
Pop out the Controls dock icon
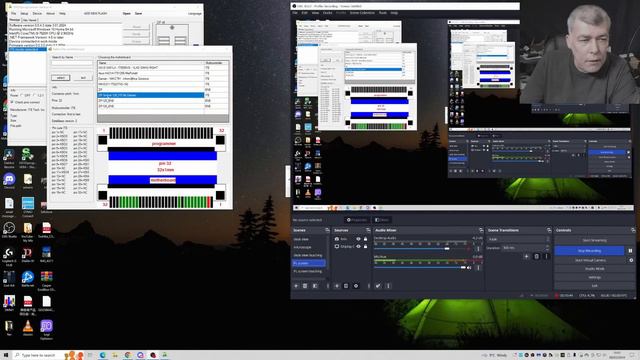point(633,230)
